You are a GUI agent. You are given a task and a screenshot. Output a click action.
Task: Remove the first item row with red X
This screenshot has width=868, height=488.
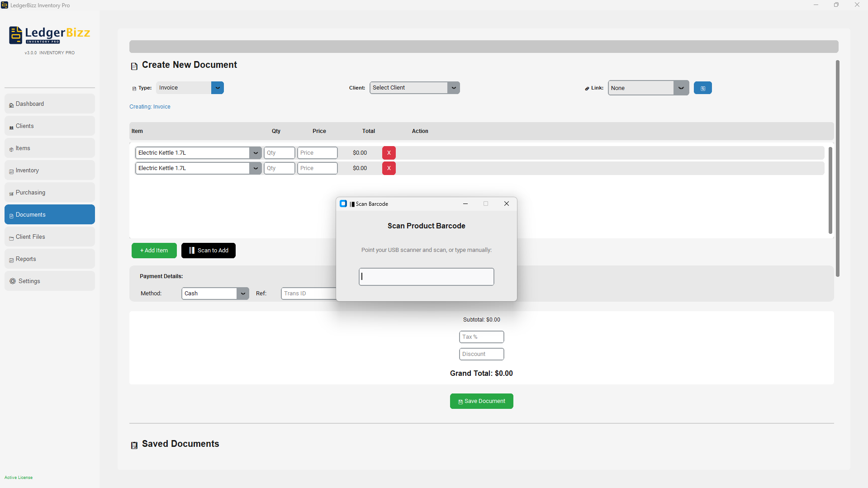[x=389, y=153]
